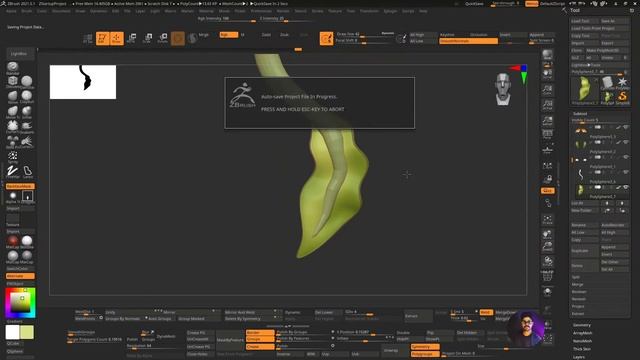This screenshot has width=640, height=360.
Task: Click the Load Tool button
Action: pos(584,21)
